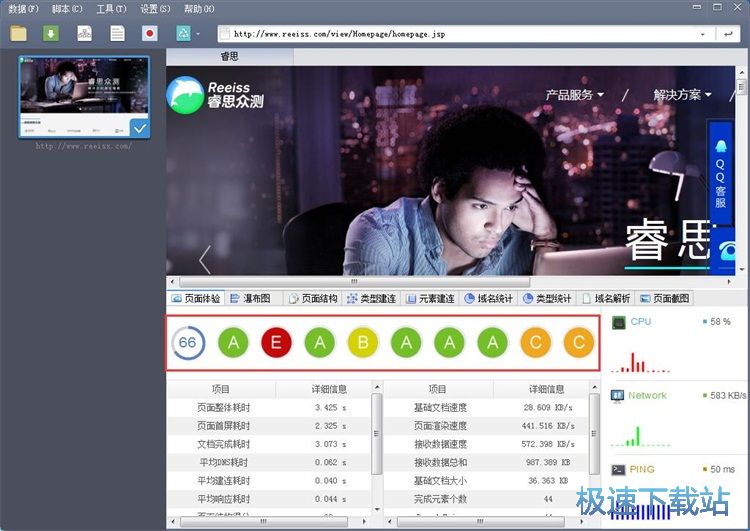Click the red E grade circle
Screen dimensions: 750x531
click(x=276, y=343)
